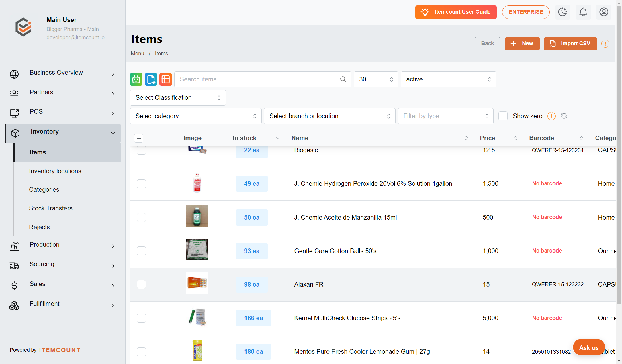Click the Menu breadcrumb link
The height and width of the screenshot is (364, 622).
[138, 54]
